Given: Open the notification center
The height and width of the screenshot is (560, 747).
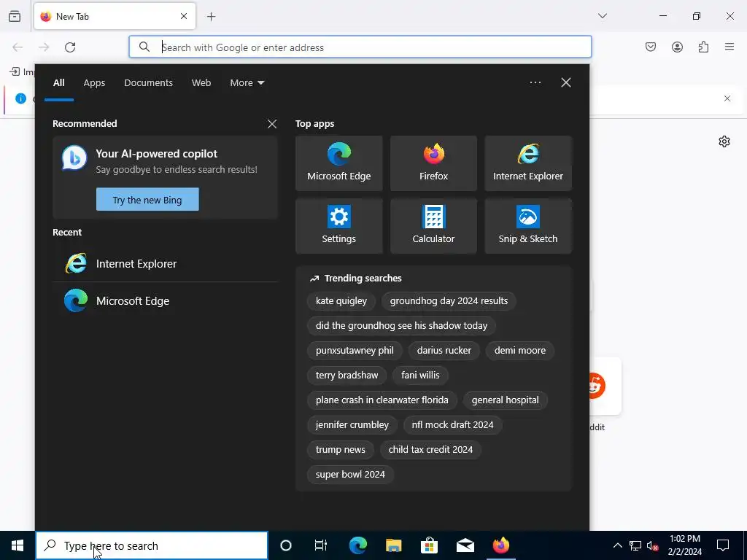Looking at the screenshot, I should (x=723, y=545).
